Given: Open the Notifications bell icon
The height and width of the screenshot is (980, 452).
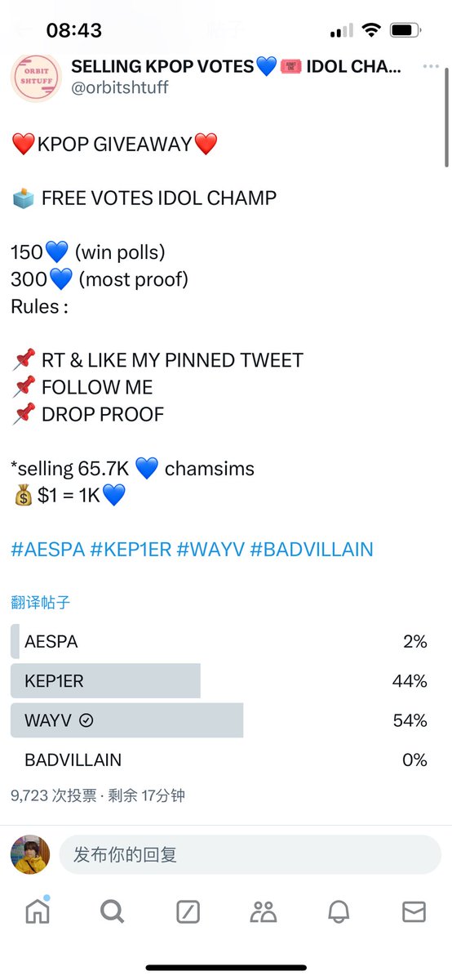Looking at the screenshot, I should click(339, 911).
